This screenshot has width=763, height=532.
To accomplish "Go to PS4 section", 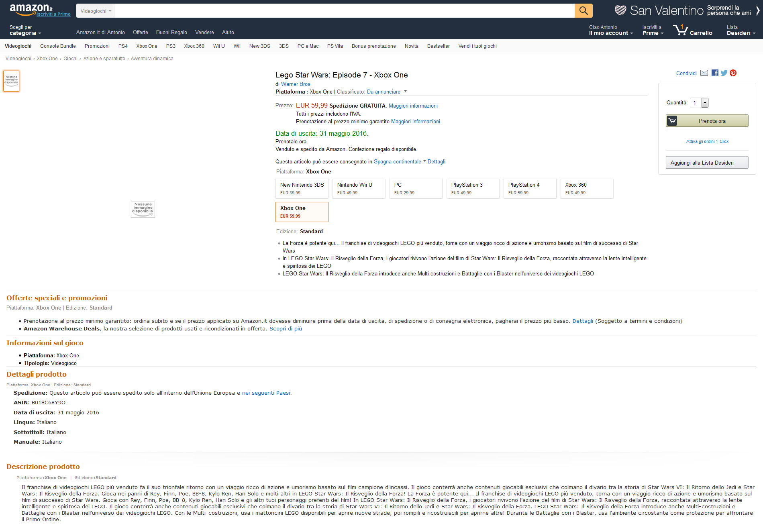I will click(x=123, y=46).
